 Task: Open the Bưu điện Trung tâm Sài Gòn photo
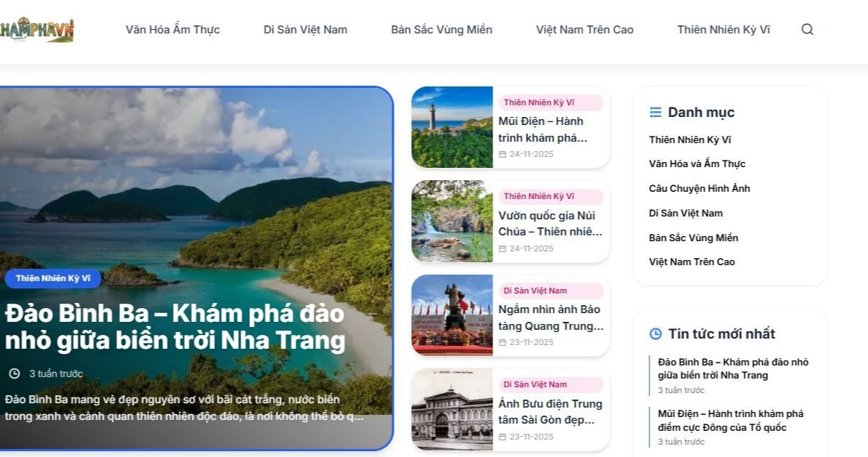coord(453,409)
